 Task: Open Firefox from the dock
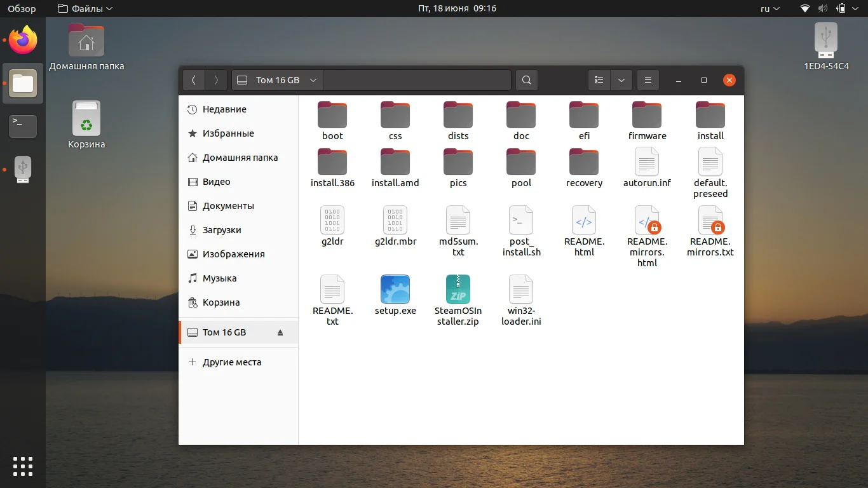coord(23,41)
